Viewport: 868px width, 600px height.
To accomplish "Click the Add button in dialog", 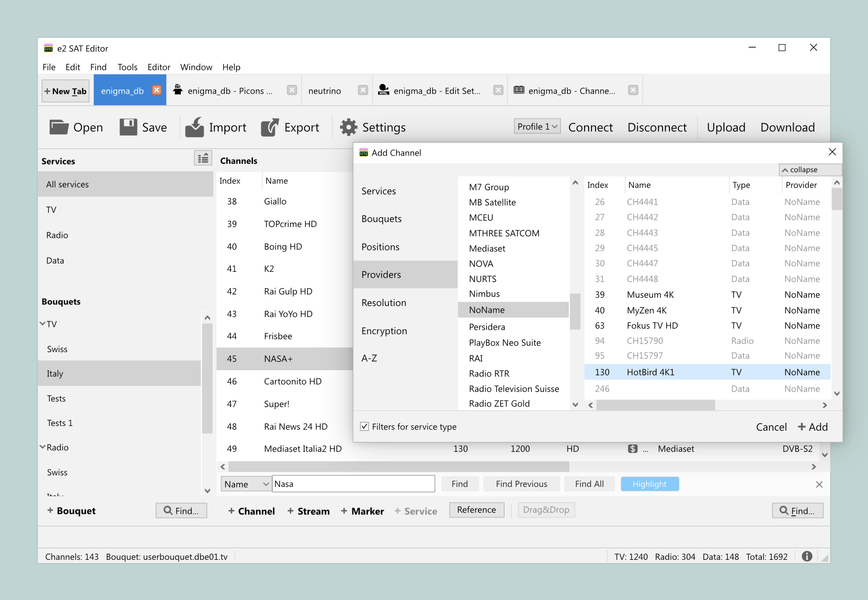I will [x=813, y=427].
